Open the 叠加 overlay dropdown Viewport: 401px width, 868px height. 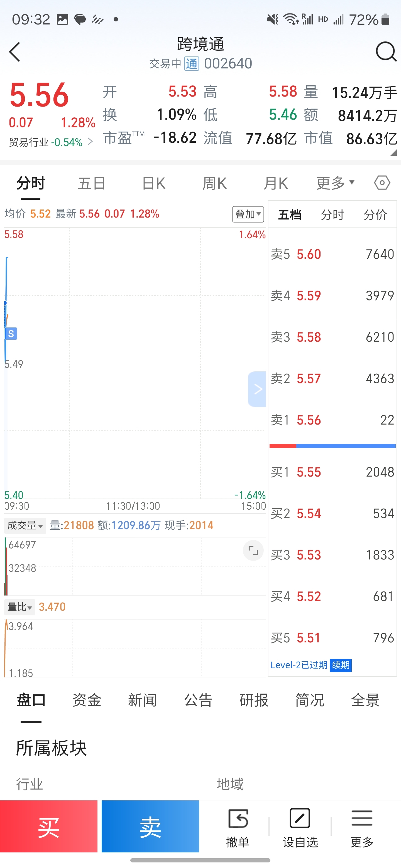pos(248,214)
